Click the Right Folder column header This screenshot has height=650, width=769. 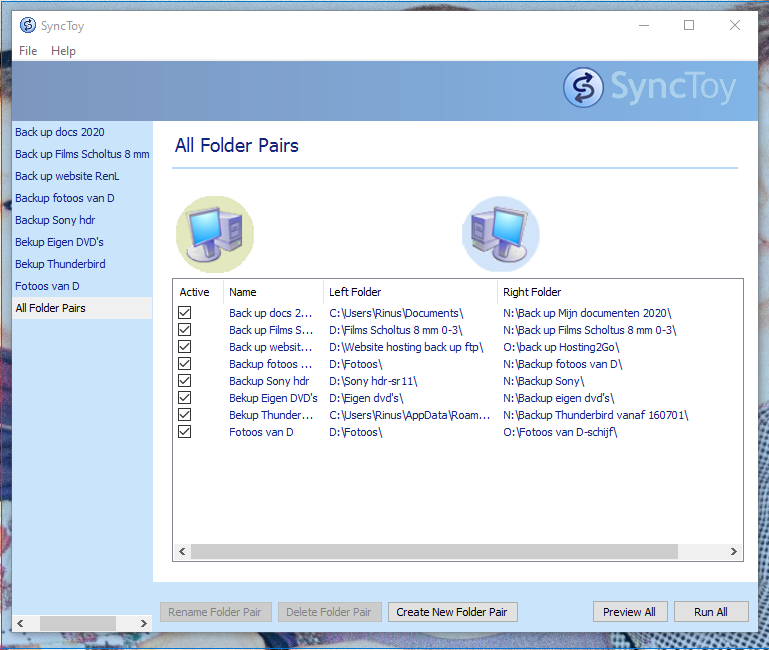pos(619,292)
